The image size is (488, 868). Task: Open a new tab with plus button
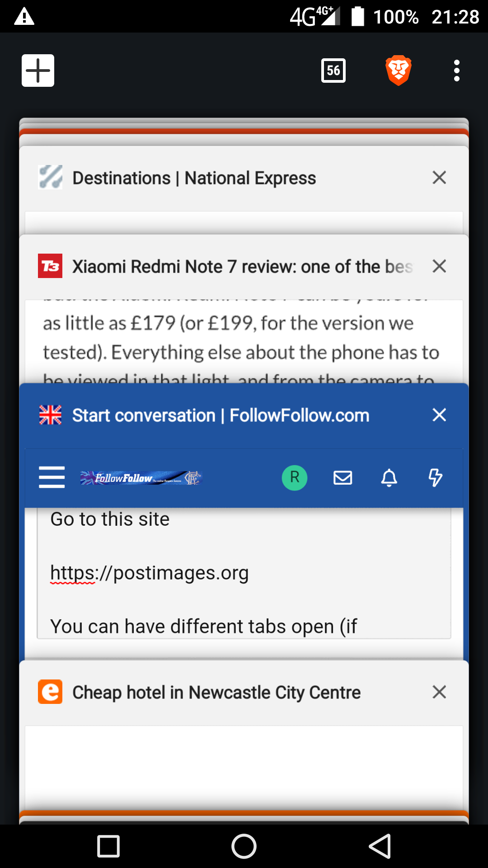pyautogui.click(x=38, y=71)
